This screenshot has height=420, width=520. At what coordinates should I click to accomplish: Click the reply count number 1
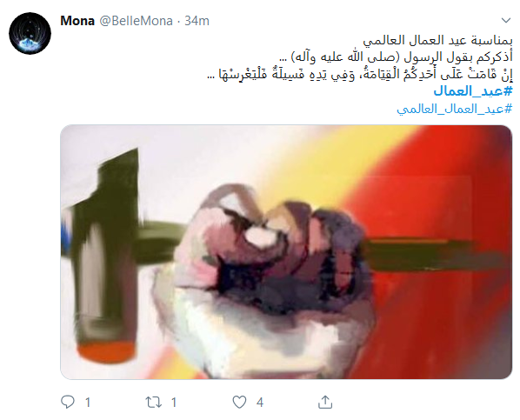click(x=88, y=403)
